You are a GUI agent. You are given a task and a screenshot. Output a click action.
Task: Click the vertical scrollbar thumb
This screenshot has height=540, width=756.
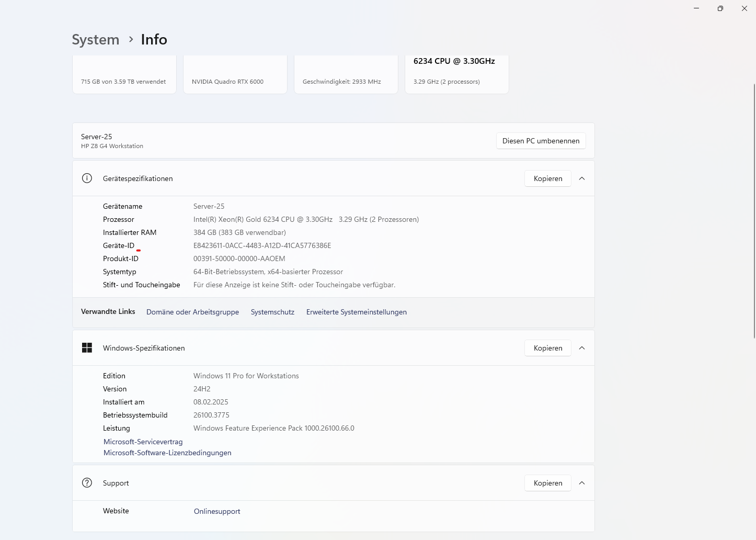point(754,211)
